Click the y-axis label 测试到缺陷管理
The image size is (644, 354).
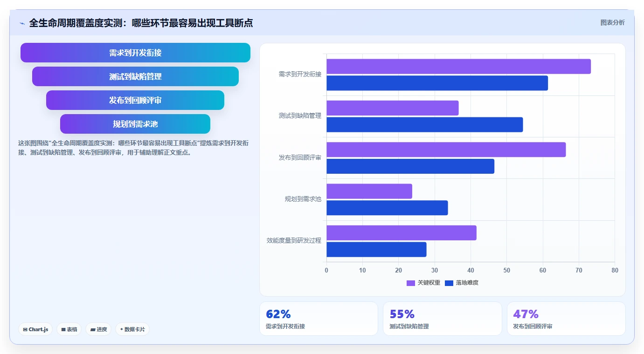pyautogui.click(x=300, y=116)
